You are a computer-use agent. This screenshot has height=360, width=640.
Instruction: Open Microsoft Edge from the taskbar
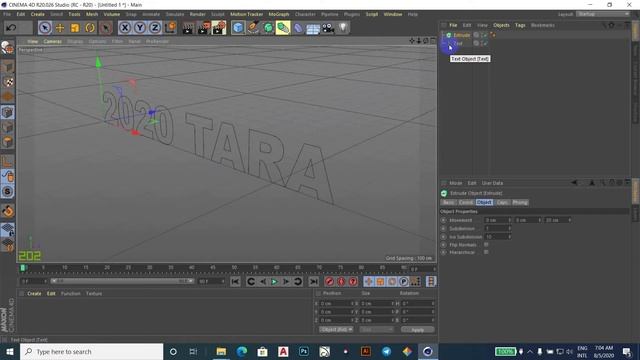pyautogui.click(x=242, y=351)
